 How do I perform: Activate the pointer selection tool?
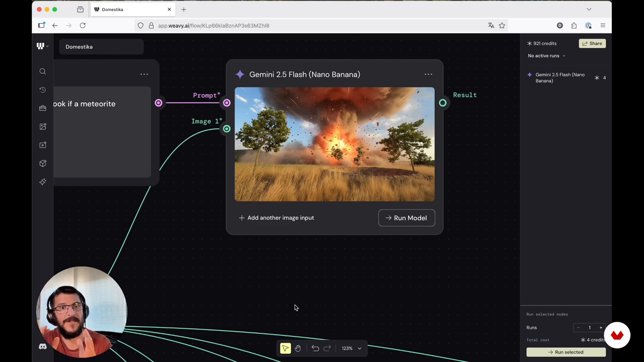pyautogui.click(x=285, y=348)
